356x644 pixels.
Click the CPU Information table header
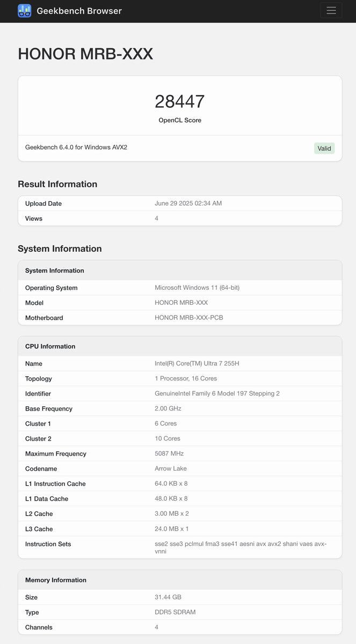pyautogui.click(x=180, y=346)
